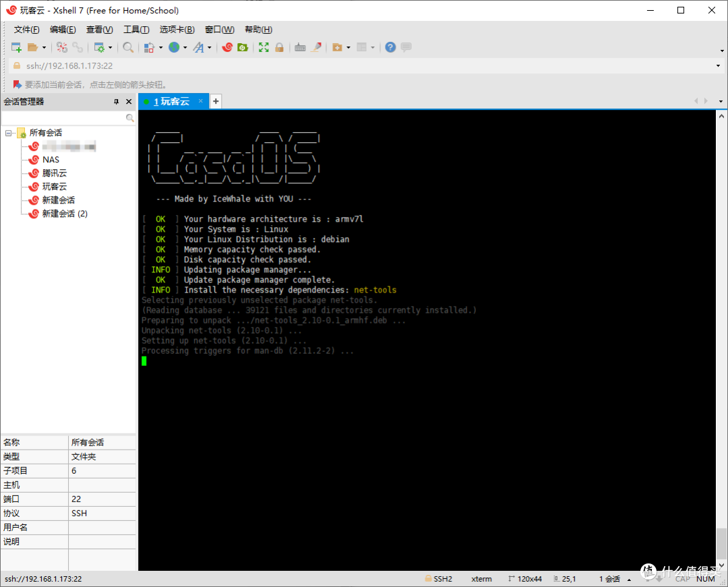Click the Xshell red swirl toolbar icon
Screen dimensions: 728x587
coord(227,47)
